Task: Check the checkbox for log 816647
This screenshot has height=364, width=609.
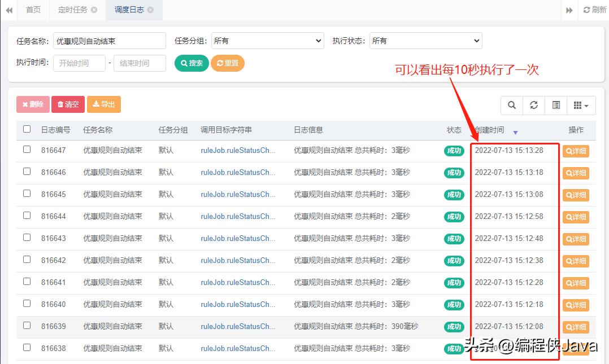Action: tap(27, 151)
